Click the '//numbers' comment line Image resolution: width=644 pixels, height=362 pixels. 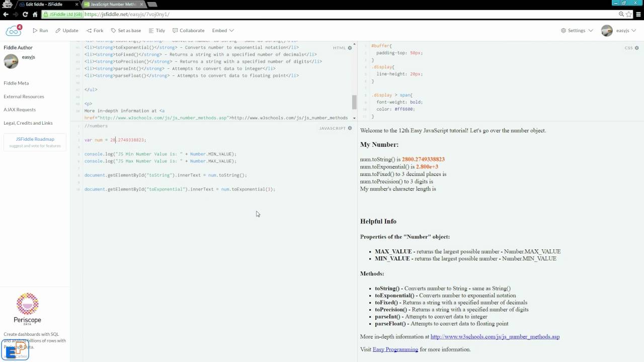[96, 126]
